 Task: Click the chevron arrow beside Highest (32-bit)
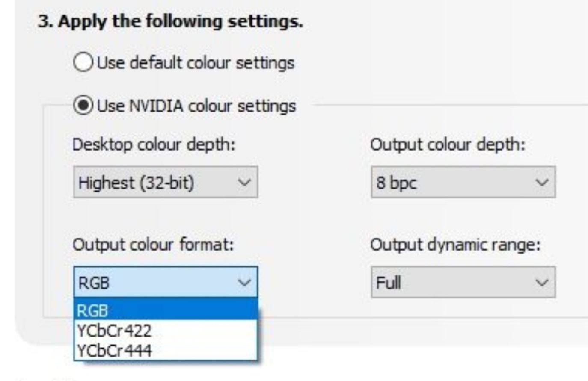click(x=244, y=183)
